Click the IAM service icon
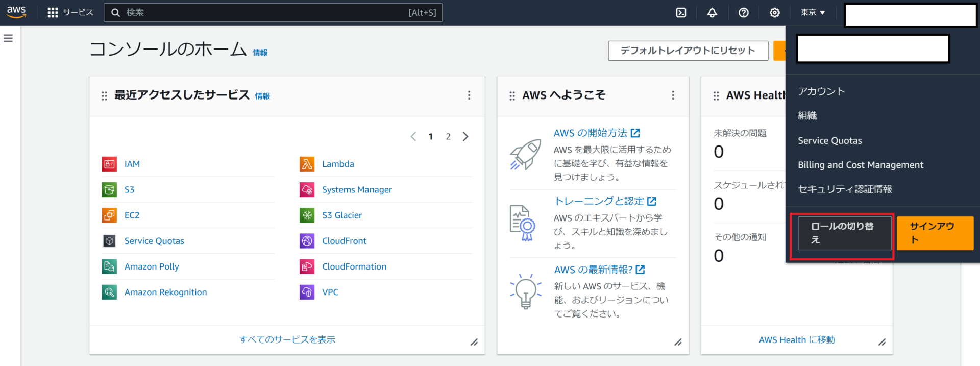This screenshot has width=980, height=366. pyautogui.click(x=109, y=164)
